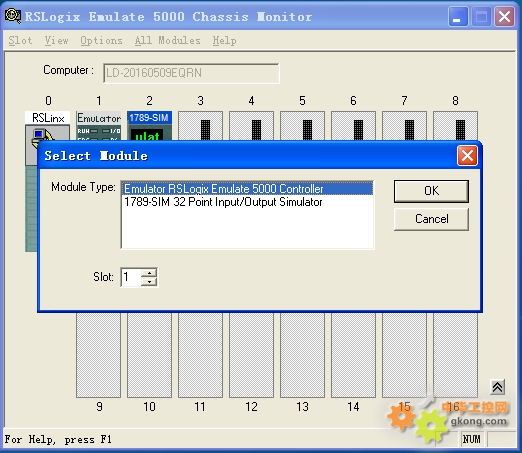Click the empty slot 12 panel
Screen dimensions: 522x453
[251, 355]
